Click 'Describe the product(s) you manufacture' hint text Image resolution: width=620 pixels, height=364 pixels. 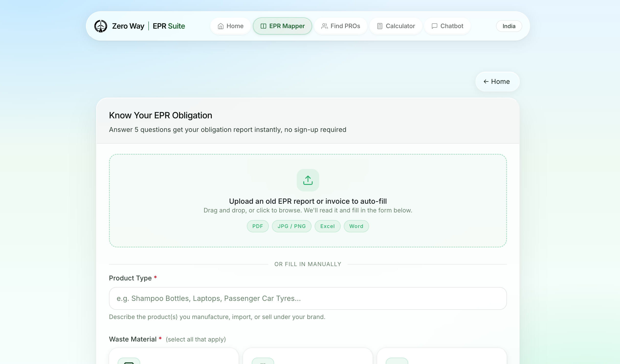point(217,317)
